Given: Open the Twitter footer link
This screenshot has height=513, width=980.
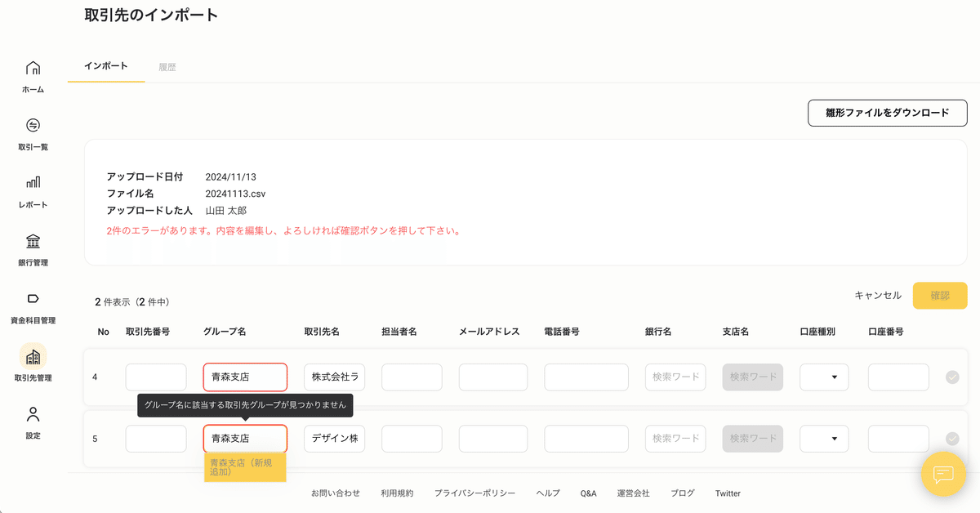Looking at the screenshot, I should (728, 493).
